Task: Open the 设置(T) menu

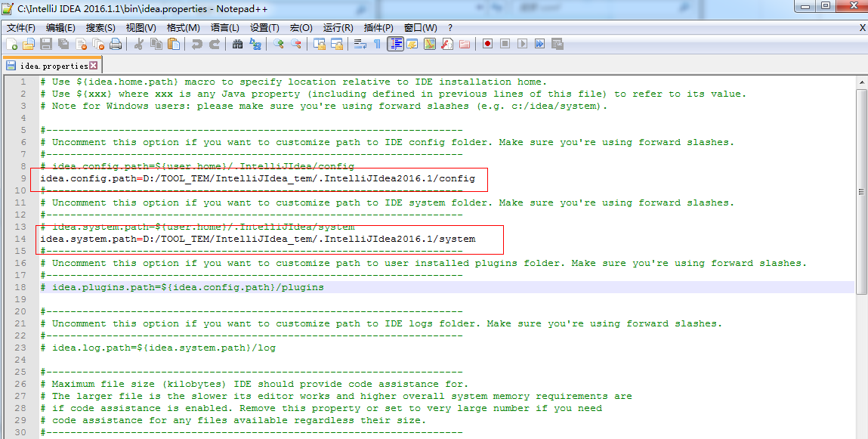Action: pos(264,28)
